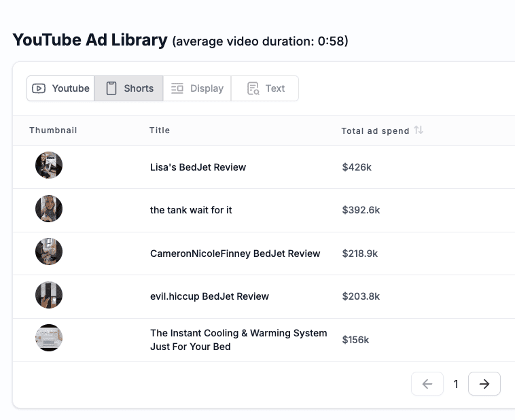Click the Title column header

160,130
